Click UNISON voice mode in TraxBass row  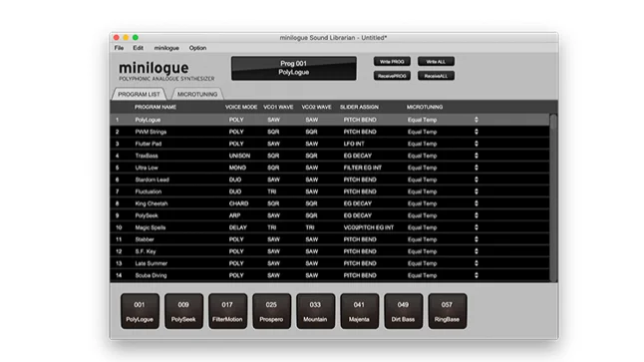tap(239, 156)
